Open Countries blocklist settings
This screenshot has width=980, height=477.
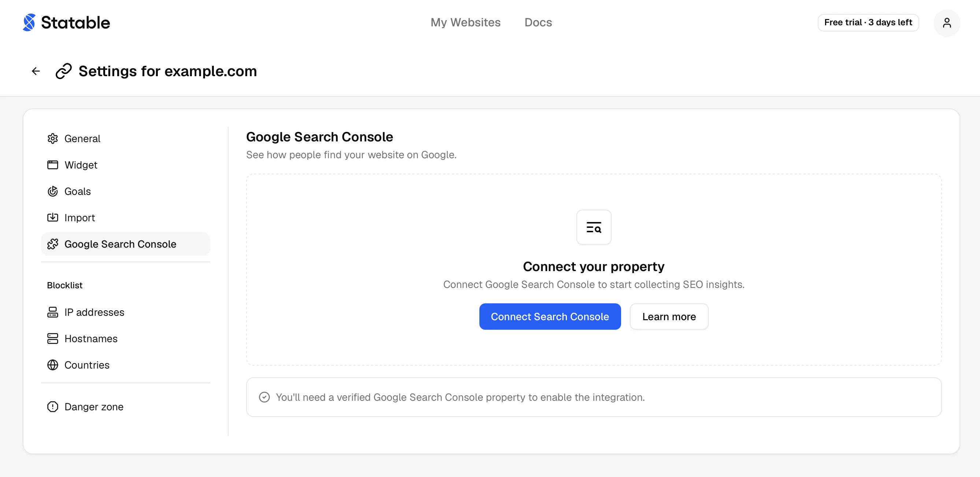coord(126,365)
